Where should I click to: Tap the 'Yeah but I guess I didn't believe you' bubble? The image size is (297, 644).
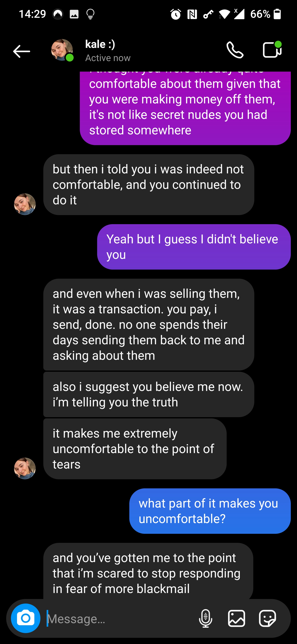coord(194,247)
